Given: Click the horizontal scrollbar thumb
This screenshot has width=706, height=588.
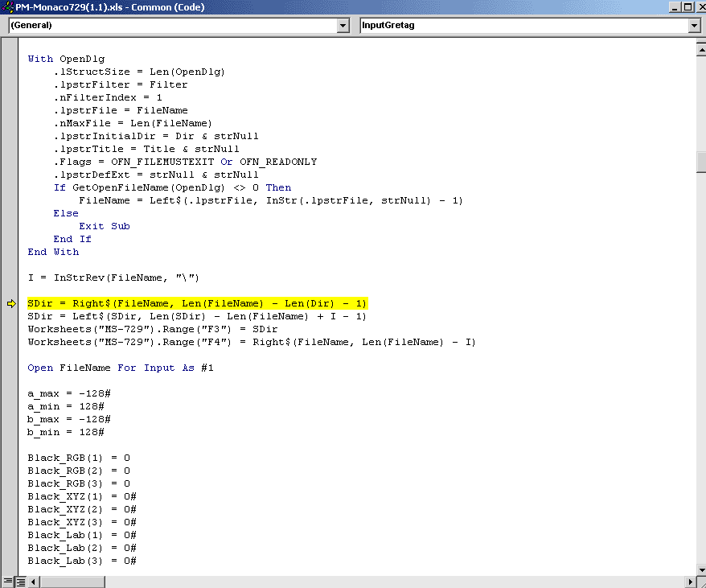Looking at the screenshot, I should (72, 582).
